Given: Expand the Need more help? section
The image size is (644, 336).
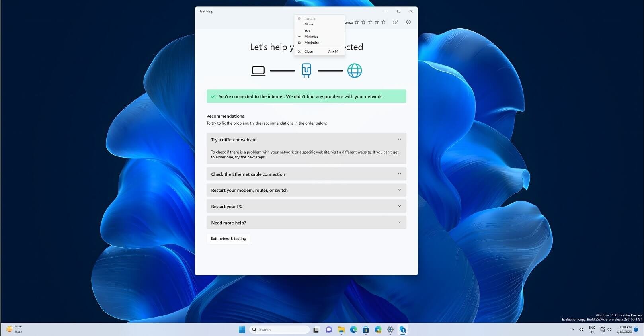Looking at the screenshot, I should coord(306,223).
